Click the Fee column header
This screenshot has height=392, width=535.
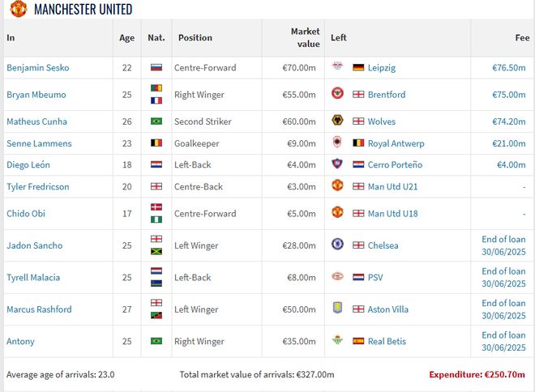522,37
